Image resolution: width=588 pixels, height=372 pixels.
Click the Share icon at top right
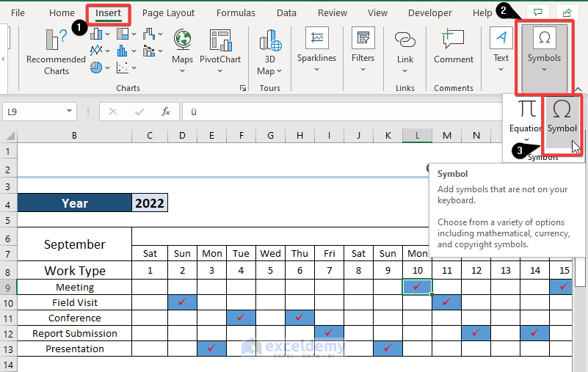point(567,12)
